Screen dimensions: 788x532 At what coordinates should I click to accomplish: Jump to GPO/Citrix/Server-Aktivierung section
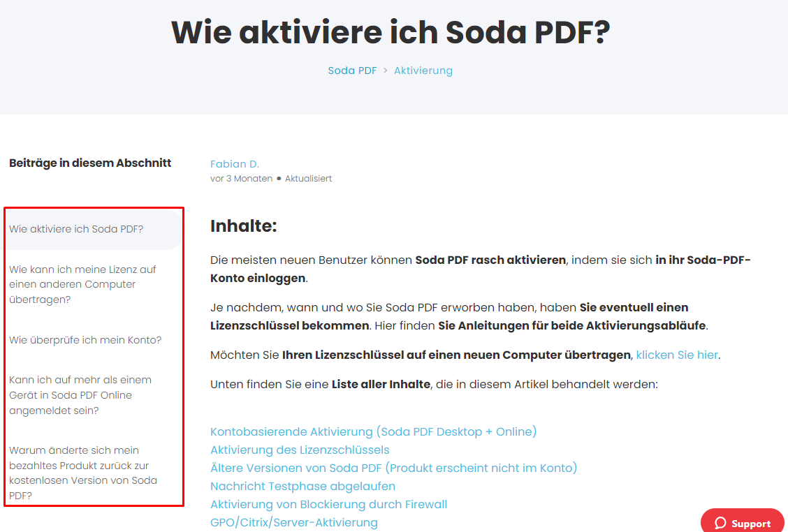[x=294, y=522]
